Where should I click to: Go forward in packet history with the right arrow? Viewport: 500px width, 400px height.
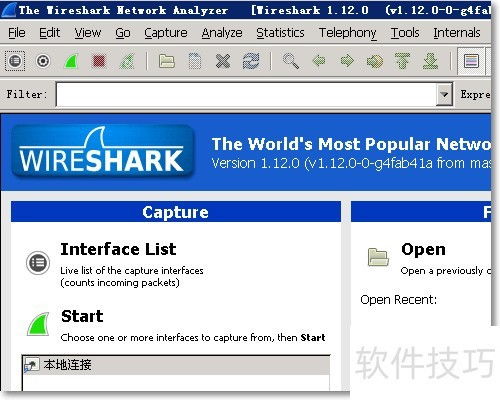347,61
